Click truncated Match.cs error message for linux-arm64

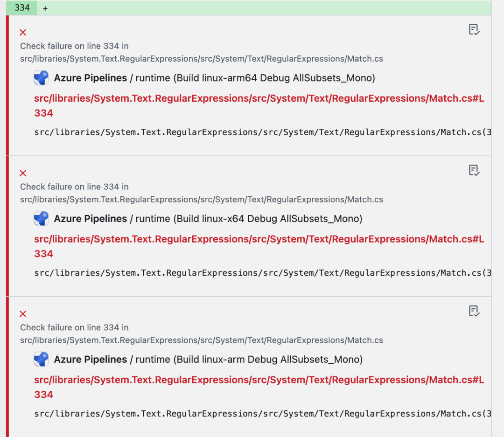262,132
